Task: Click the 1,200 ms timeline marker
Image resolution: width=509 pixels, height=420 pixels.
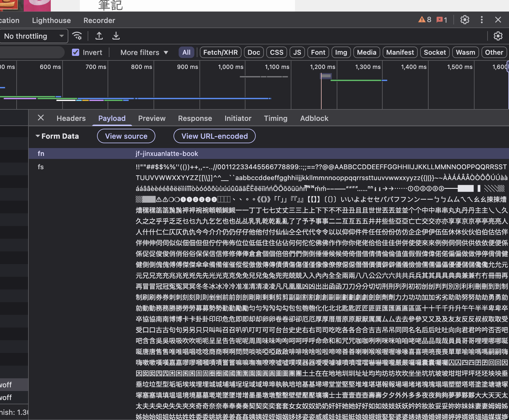Action: [x=323, y=67]
